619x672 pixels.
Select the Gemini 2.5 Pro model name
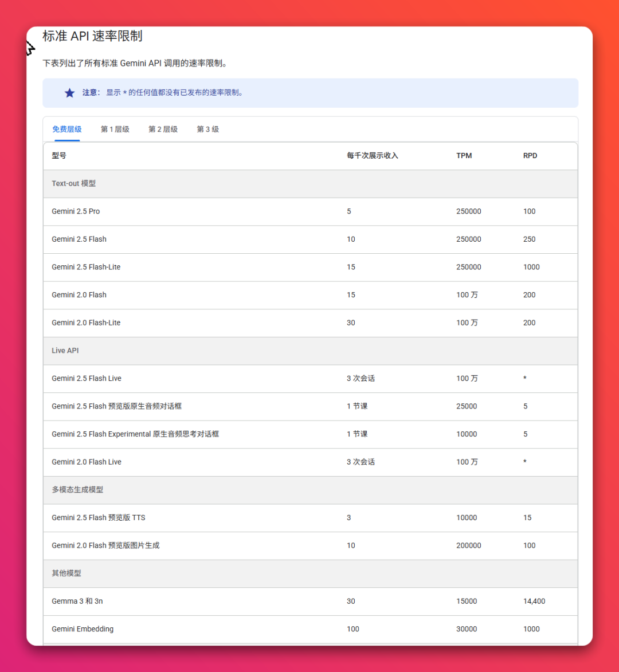76,211
